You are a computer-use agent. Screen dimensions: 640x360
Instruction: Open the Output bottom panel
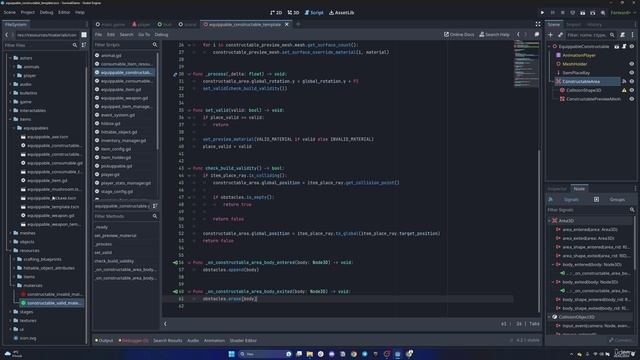pos(104,340)
